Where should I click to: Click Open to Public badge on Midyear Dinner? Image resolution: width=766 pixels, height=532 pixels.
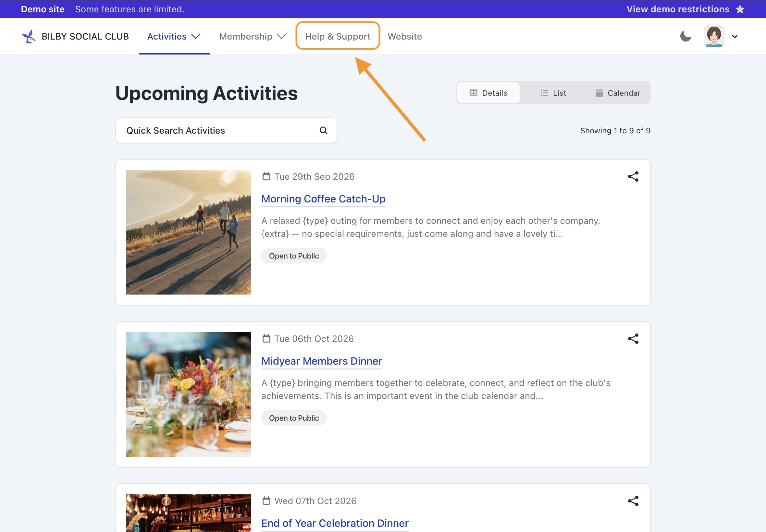294,418
